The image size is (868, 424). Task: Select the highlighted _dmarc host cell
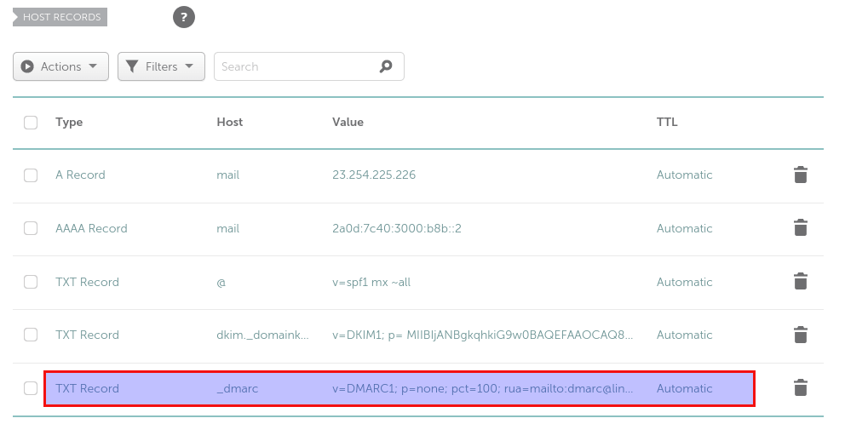point(238,388)
